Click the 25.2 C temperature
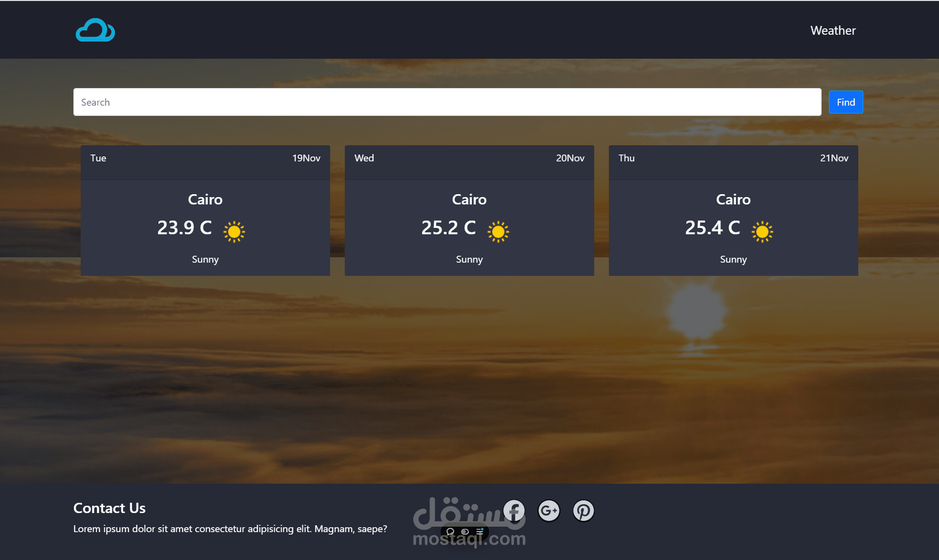This screenshot has width=939, height=560. 448,228
